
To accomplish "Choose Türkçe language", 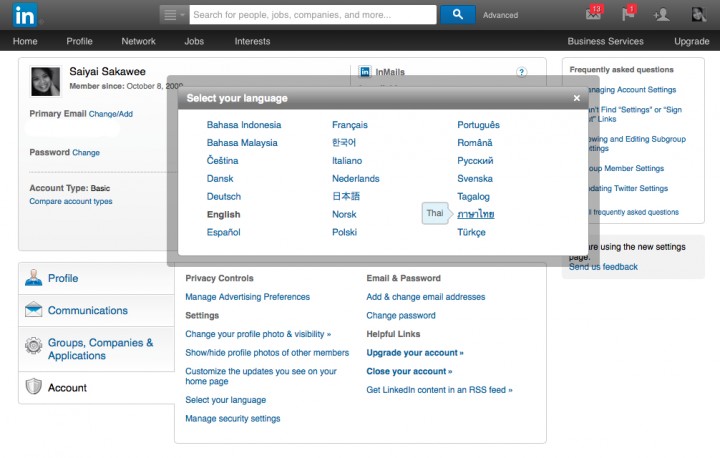I will (471, 232).
